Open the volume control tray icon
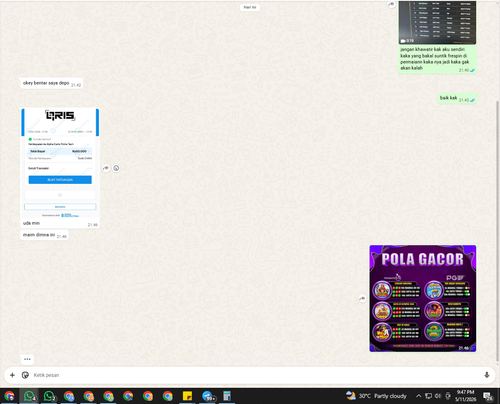Screen dimensions: 500x404 click(x=438, y=396)
